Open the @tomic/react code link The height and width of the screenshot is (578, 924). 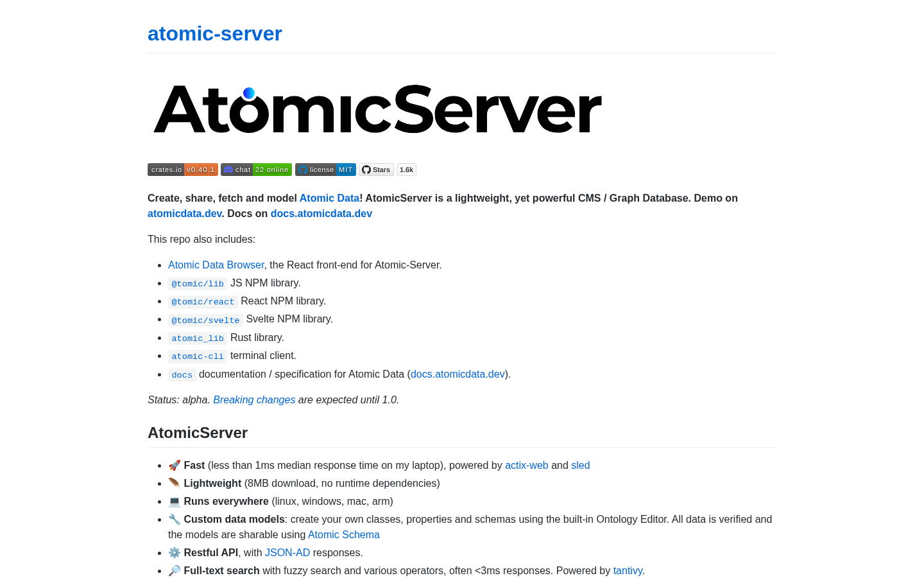[x=203, y=301]
